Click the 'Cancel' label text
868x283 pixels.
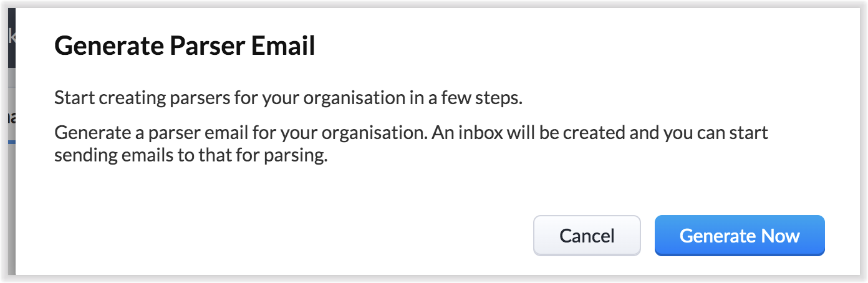(x=587, y=236)
